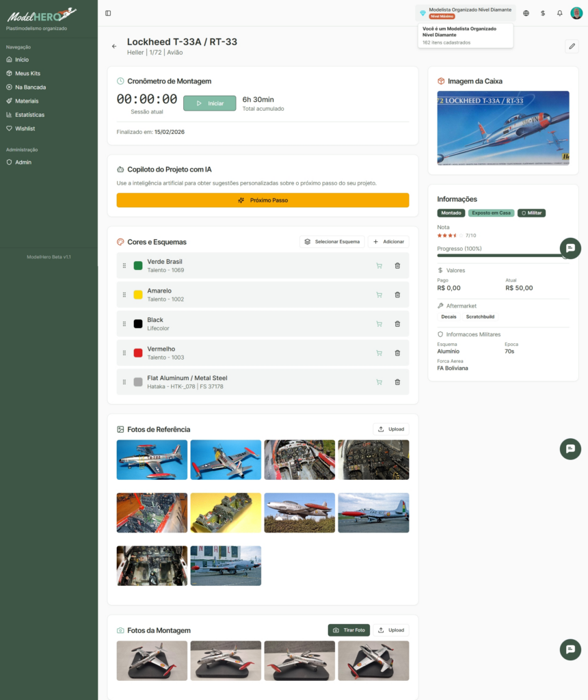Open first reference photo thumbnail
The image size is (588, 700).
tap(152, 459)
